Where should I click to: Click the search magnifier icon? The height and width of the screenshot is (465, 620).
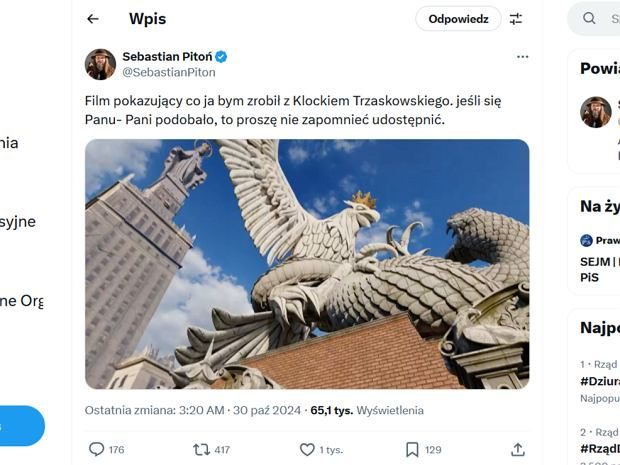[x=589, y=18]
